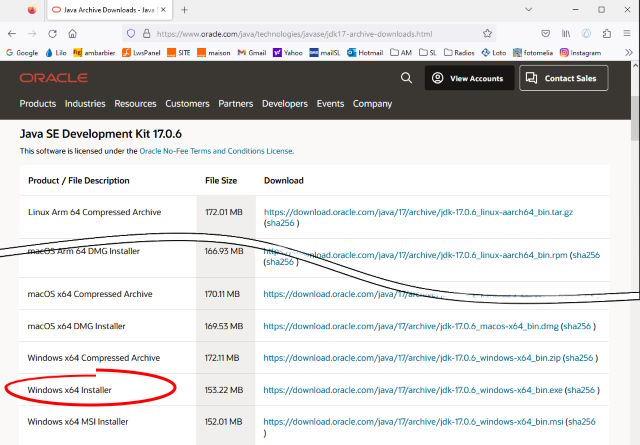Click the Contact Sales button

coord(562,78)
